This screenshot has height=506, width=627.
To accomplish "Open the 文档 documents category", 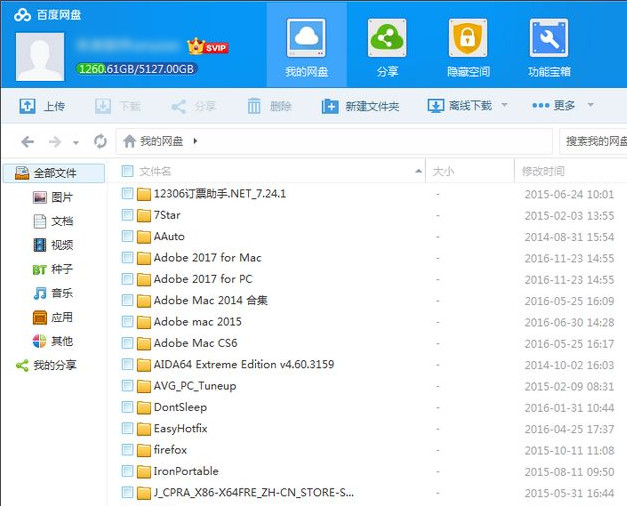I will click(53, 221).
